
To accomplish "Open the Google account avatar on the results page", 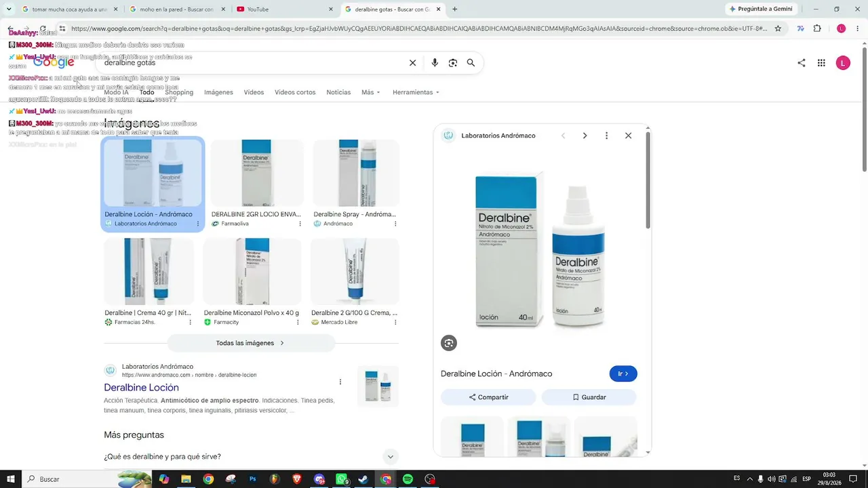I will pos(843,63).
